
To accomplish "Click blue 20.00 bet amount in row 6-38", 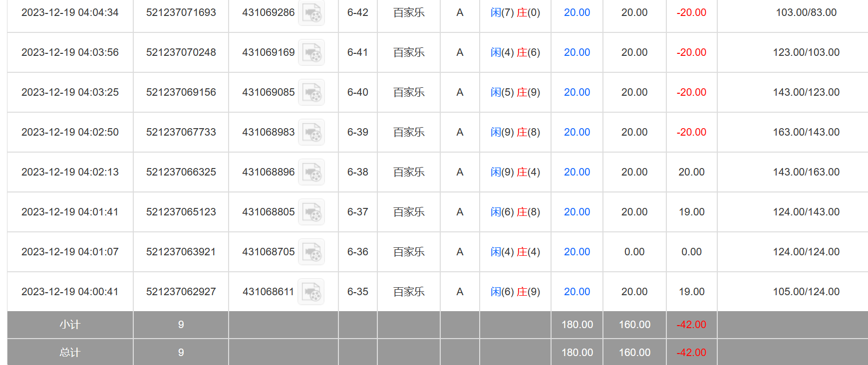I will (577, 172).
